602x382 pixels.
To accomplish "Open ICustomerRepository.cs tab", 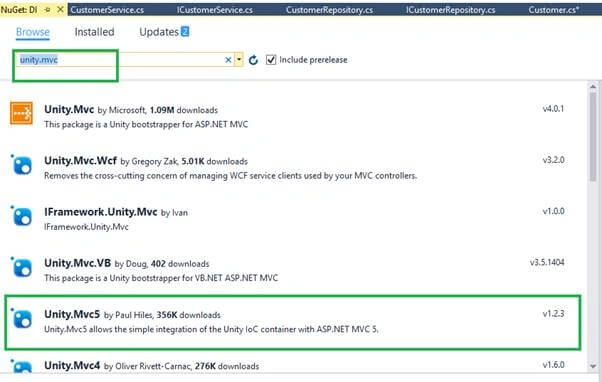I will coord(451,10).
